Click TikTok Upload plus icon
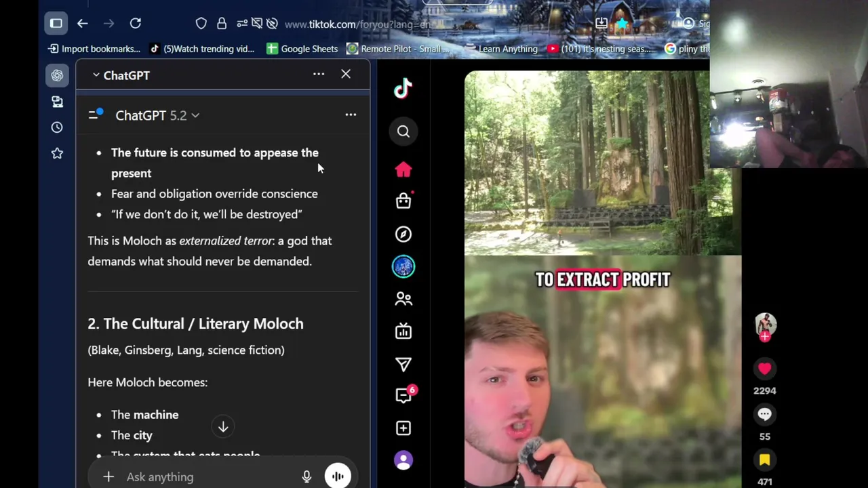 [403, 428]
